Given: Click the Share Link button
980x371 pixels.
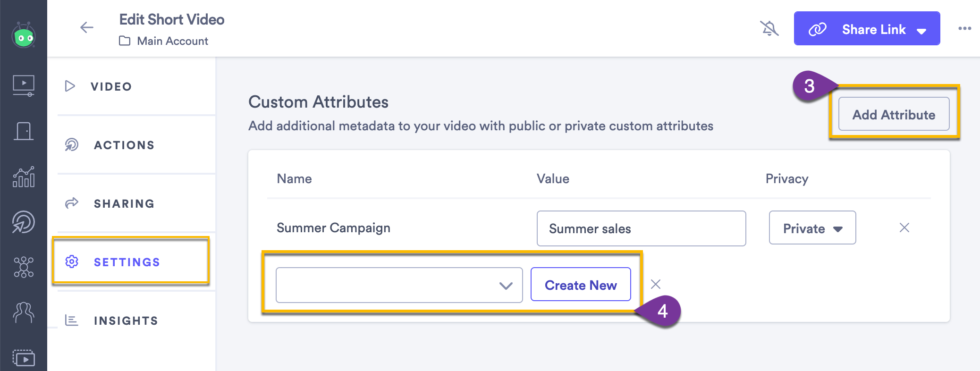Looking at the screenshot, I should [x=867, y=28].
